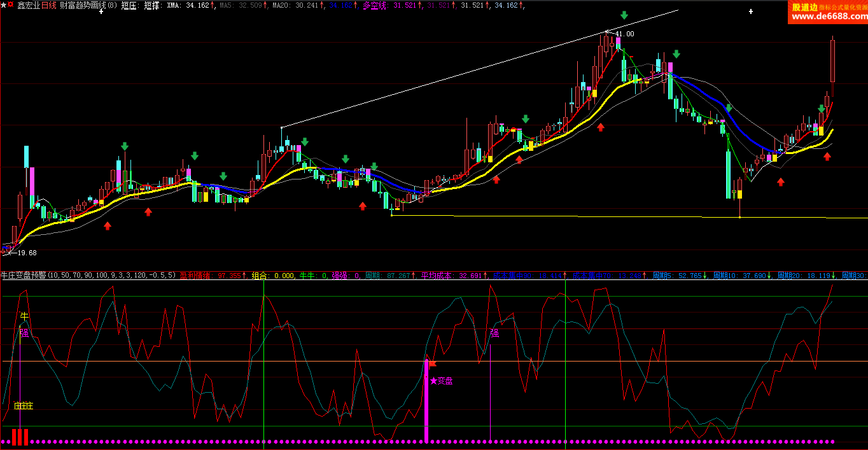The image size is (868, 450).
Task: Open the de6688.com website banner
Action: coord(827,12)
